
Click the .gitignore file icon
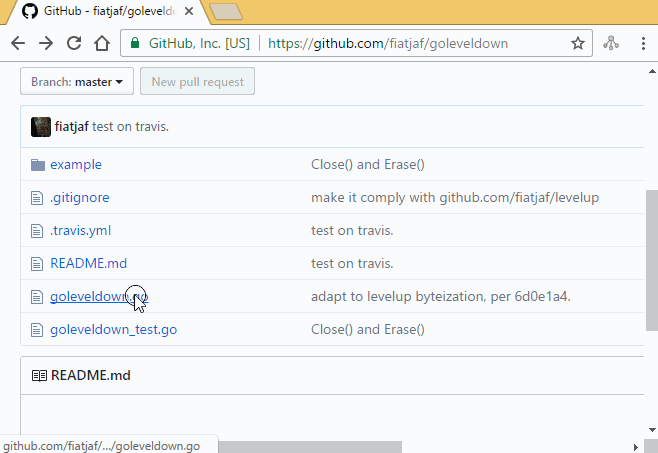point(37,198)
